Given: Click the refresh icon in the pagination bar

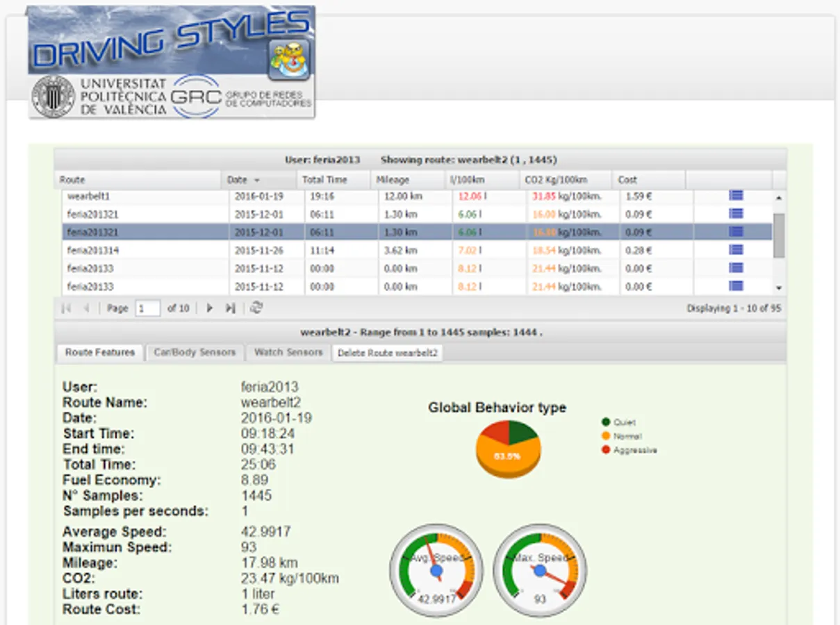Looking at the screenshot, I should coord(255,308).
